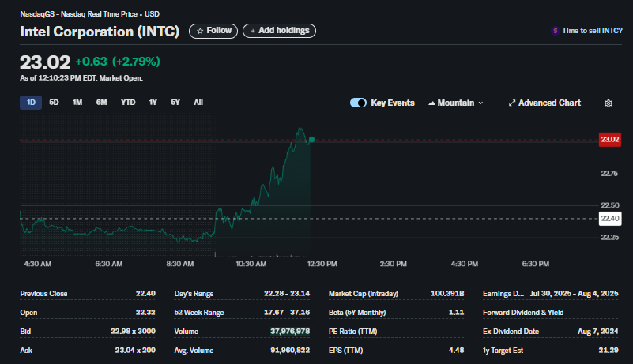Click the mountain chart type icon
The height and width of the screenshot is (364, 633).
pos(431,103)
